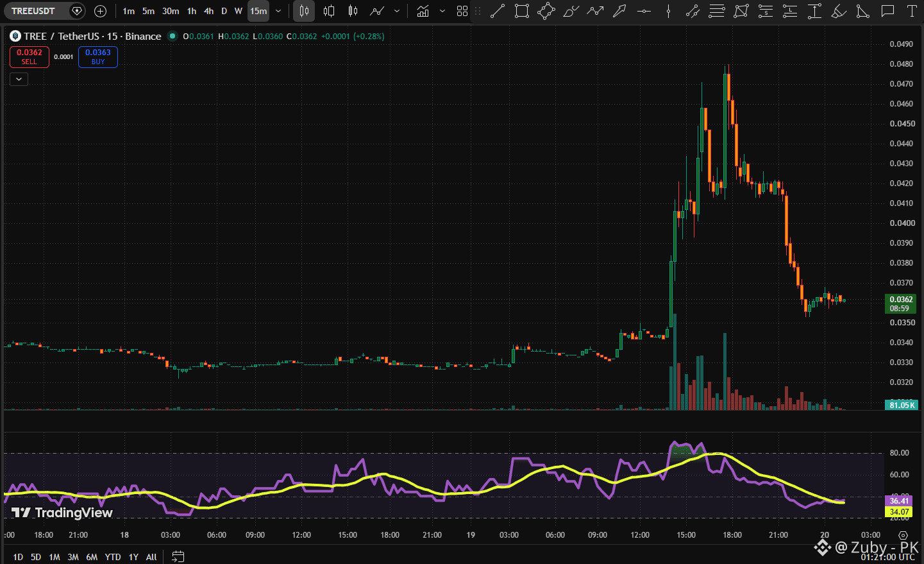Select the rotated rectangle drawing tool
This screenshot has width=924, height=564.
546,11
